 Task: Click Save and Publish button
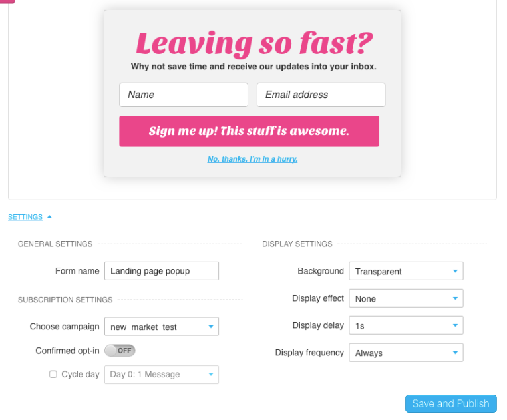click(x=450, y=403)
